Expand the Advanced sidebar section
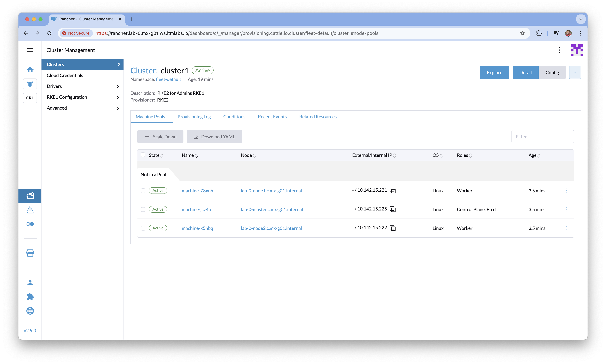 (118, 108)
